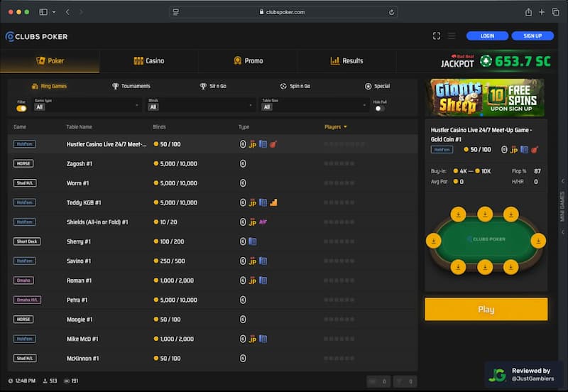Open the Promo tab
The image size is (568, 392).
[x=248, y=61]
